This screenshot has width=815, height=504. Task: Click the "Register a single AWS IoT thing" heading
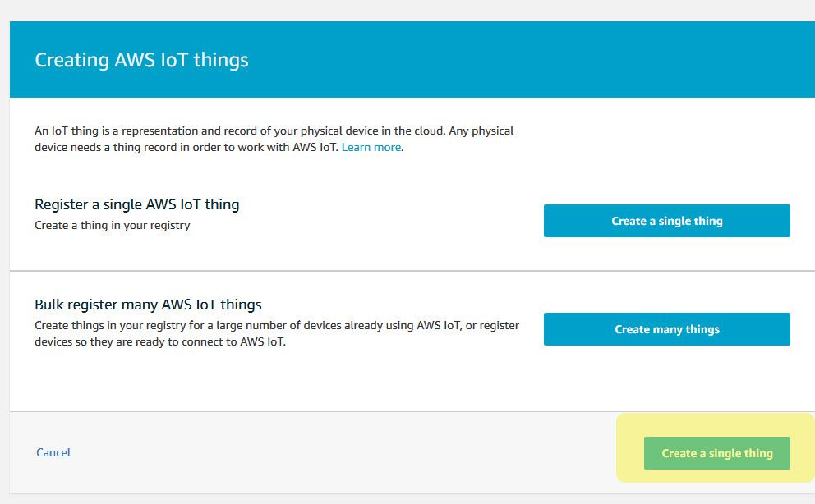137,204
